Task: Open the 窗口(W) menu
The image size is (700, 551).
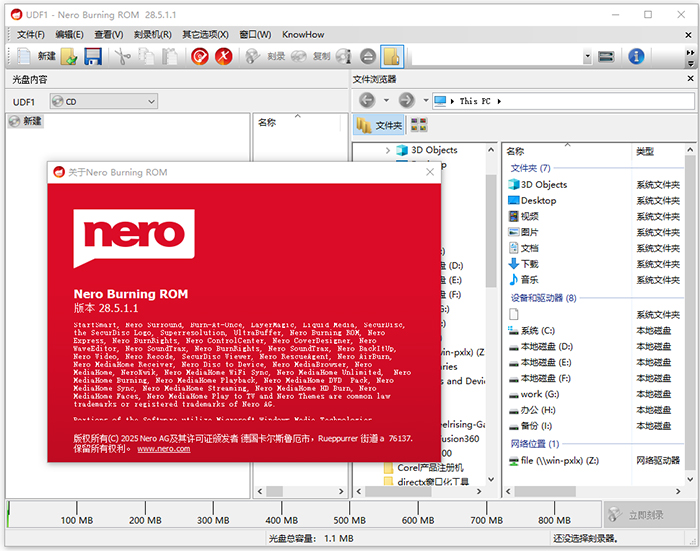Action: [x=255, y=34]
